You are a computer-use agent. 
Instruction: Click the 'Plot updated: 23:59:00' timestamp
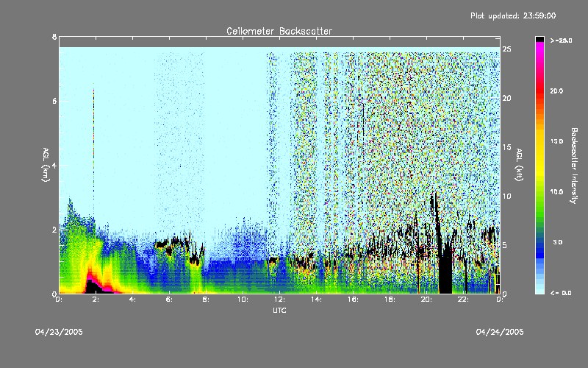coord(513,15)
